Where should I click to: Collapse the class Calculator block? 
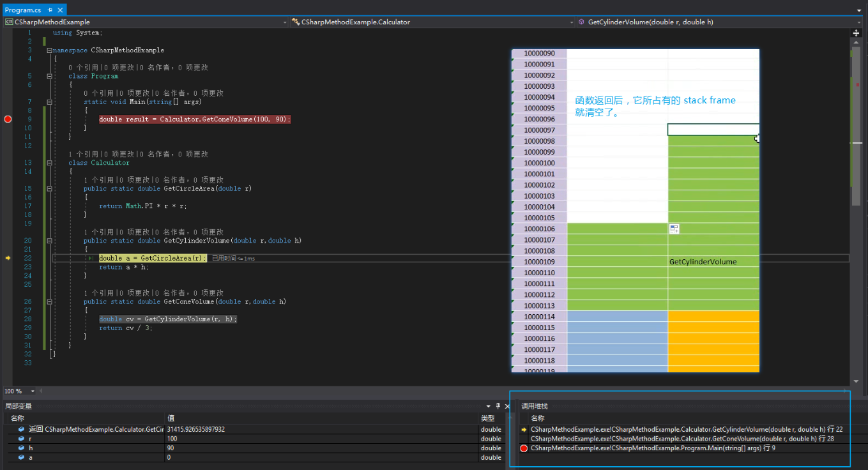(49, 163)
